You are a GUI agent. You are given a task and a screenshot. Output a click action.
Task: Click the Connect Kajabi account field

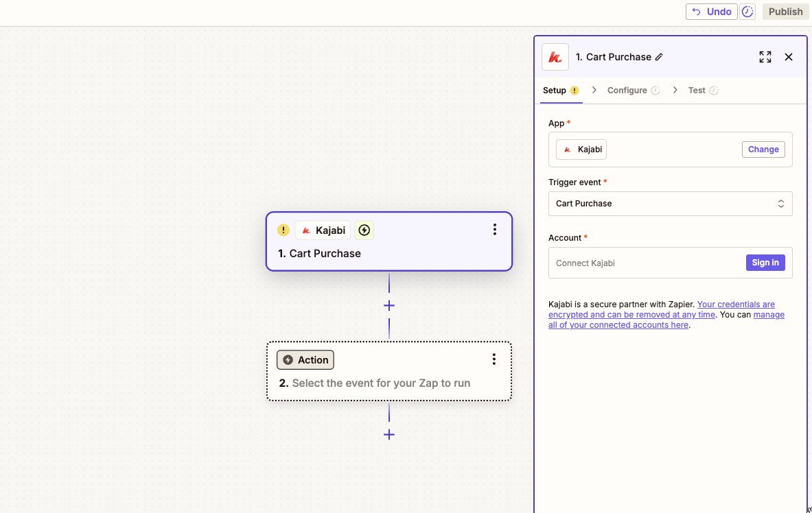click(x=638, y=263)
